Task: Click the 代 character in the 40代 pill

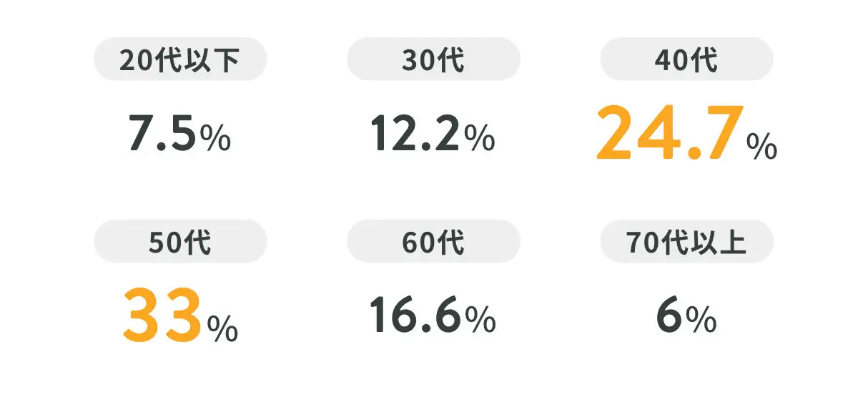Action: 704,60
